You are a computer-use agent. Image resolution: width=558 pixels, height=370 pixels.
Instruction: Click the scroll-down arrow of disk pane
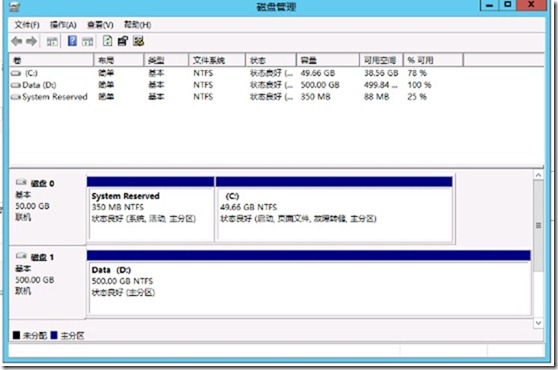[538, 323]
